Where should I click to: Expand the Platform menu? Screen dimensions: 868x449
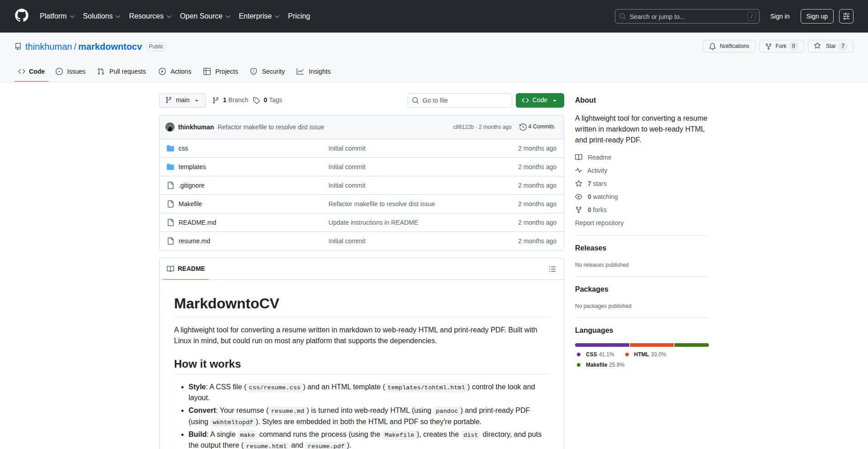[57, 16]
